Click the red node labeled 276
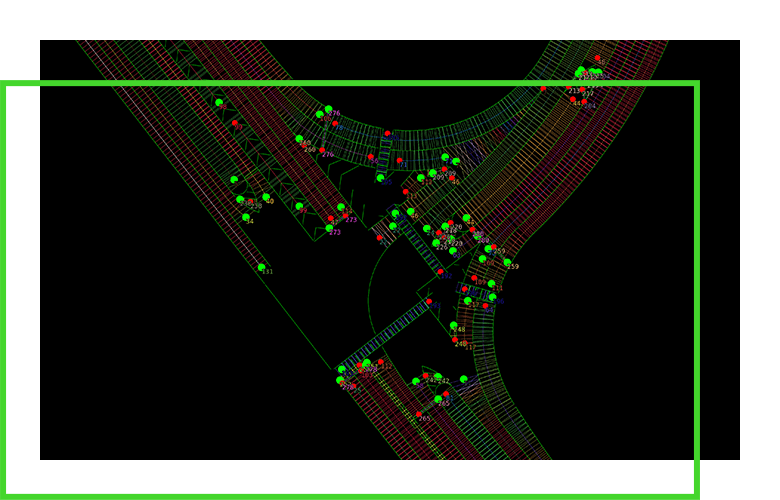Screen dimensions: 780x500 [x=322, y=150]
